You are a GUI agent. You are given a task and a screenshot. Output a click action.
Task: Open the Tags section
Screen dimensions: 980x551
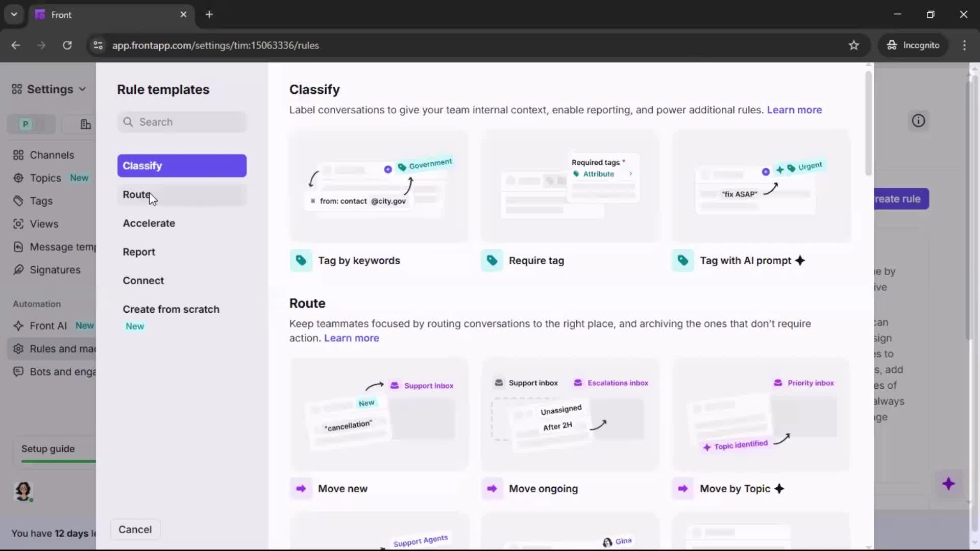click(x=40, y=201)
